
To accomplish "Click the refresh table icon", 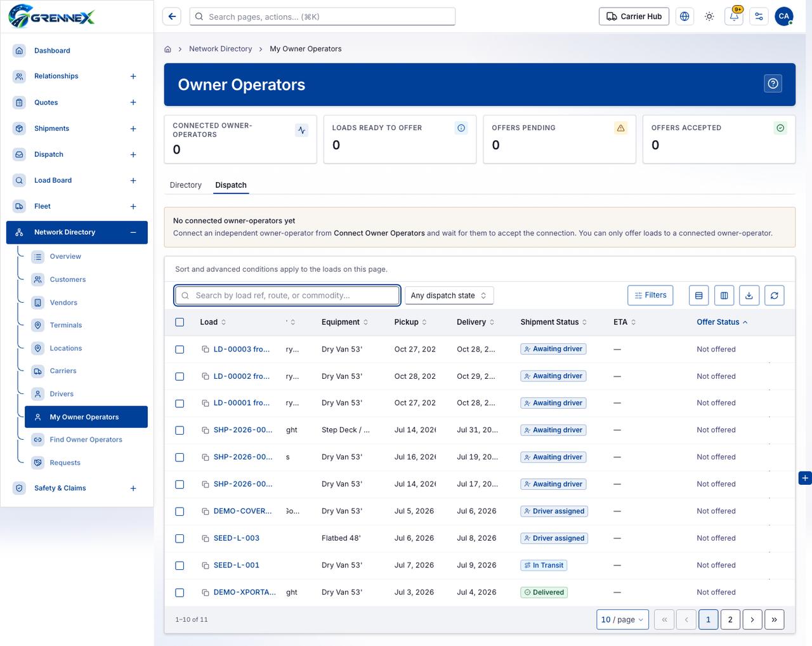I will 775,295.
